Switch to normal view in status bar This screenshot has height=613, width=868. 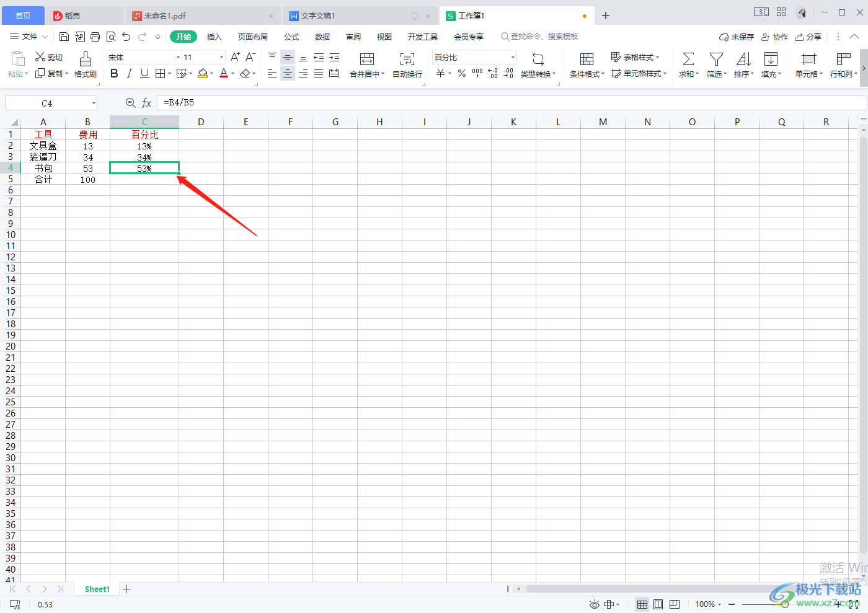(642, 604)
